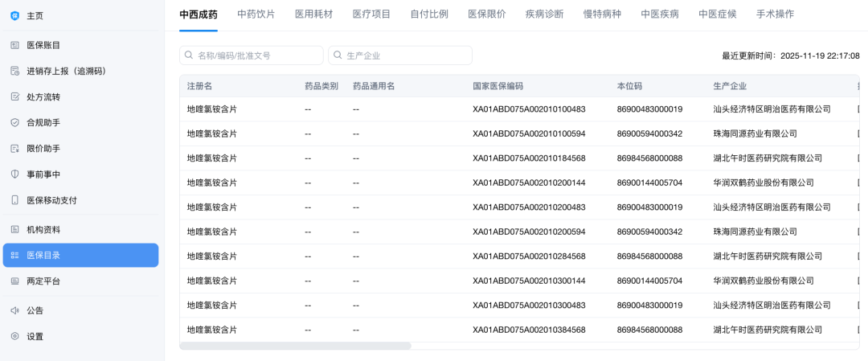Click the search icon in the name/code field
This screenshot has width=868, height=361.
coord(190,55)
